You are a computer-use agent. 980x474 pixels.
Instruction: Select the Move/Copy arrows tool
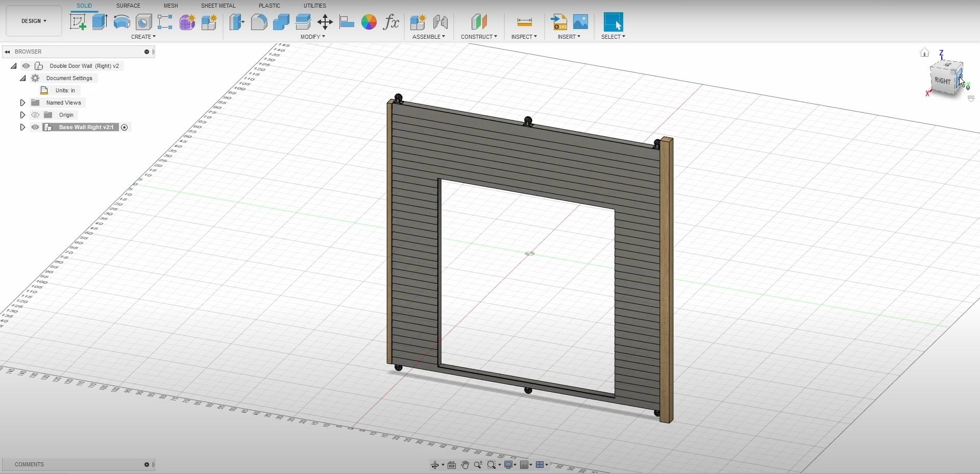(325, 22)
